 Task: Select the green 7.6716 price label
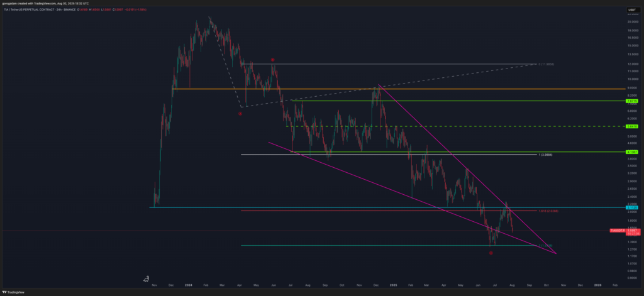632,101
